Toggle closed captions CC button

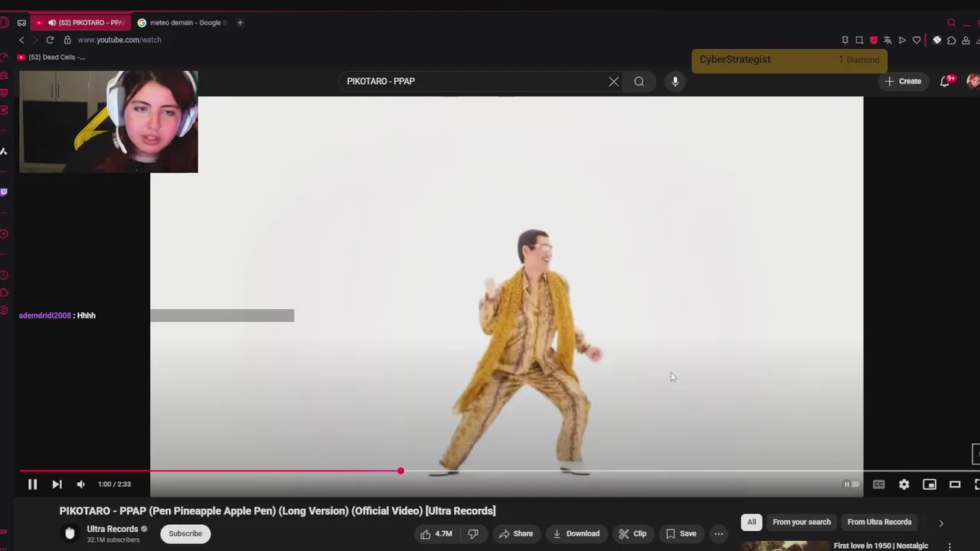[879, 484]
